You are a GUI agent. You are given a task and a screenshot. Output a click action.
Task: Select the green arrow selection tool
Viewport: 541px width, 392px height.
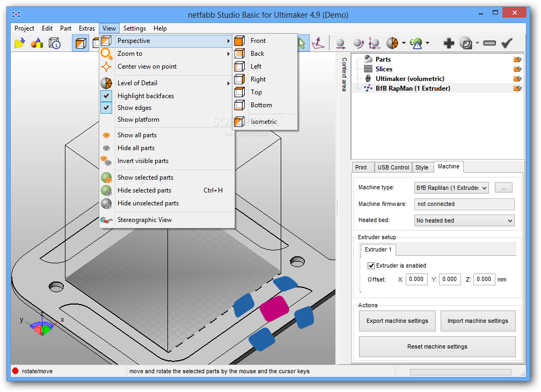point(302,43)
